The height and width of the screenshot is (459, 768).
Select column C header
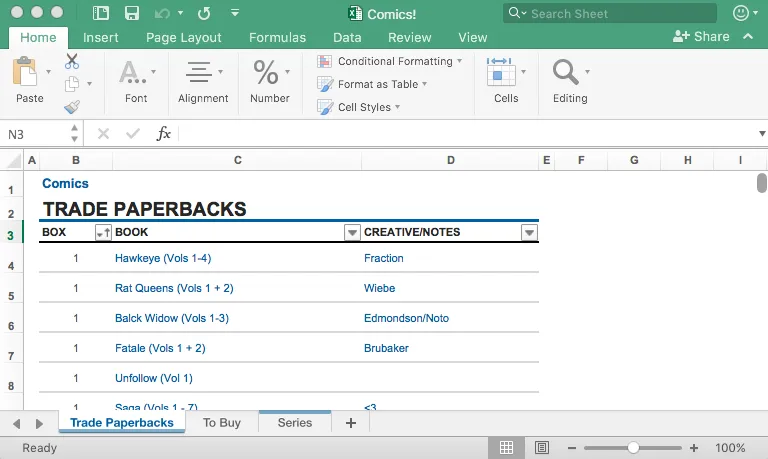tap(238, 160)
